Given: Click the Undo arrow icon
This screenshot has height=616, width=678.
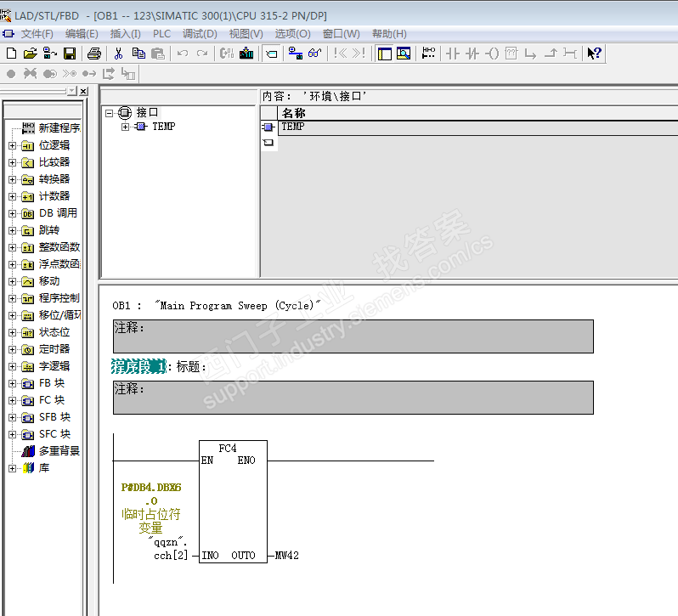Looking at the screenshot, I should [x=183, y=54].
